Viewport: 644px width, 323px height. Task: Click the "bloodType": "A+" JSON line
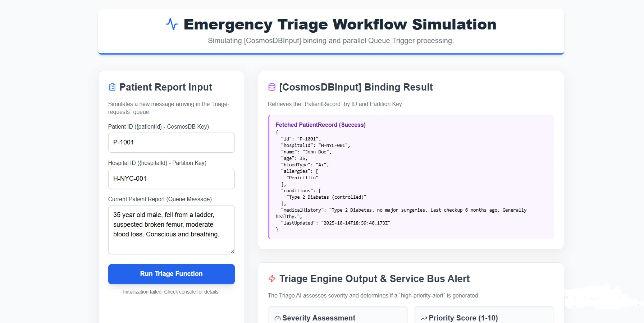click(x=305, y=165)
